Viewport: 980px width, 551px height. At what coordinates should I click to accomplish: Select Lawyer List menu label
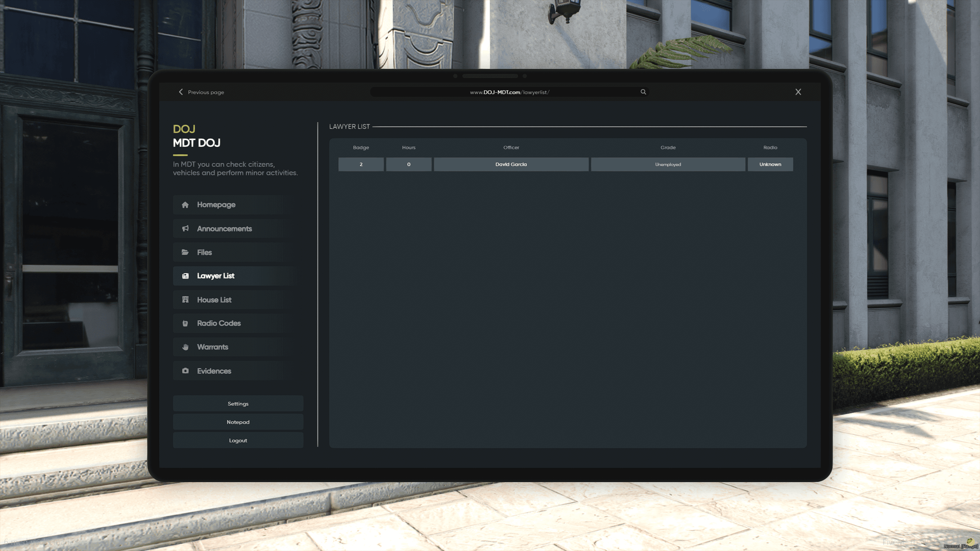(x=216, y=276)
